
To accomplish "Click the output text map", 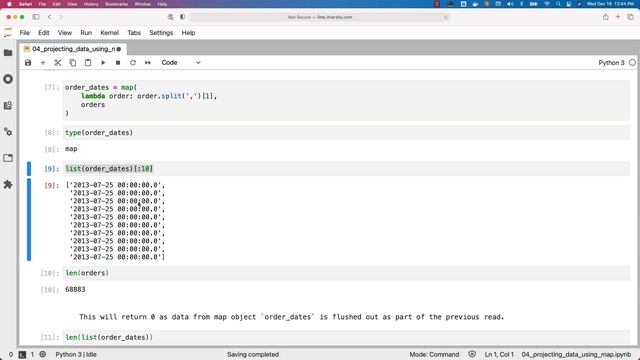I will point(71,149).
